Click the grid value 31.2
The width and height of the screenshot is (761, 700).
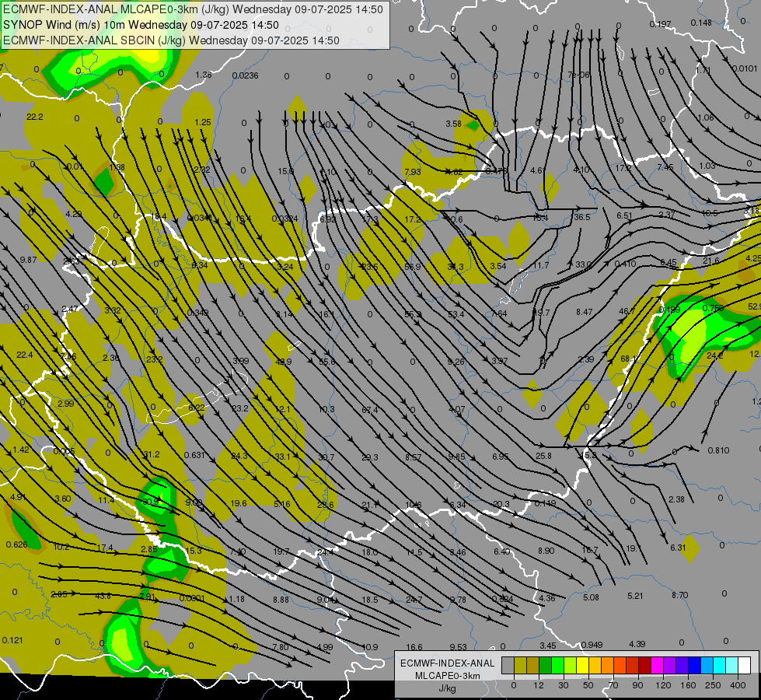[x=152, y=454]
